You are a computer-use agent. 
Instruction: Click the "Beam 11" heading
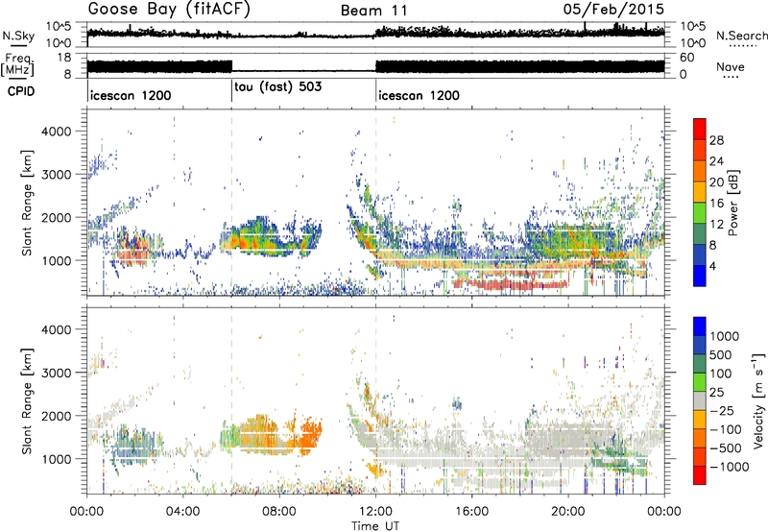(x=373, y=11)
